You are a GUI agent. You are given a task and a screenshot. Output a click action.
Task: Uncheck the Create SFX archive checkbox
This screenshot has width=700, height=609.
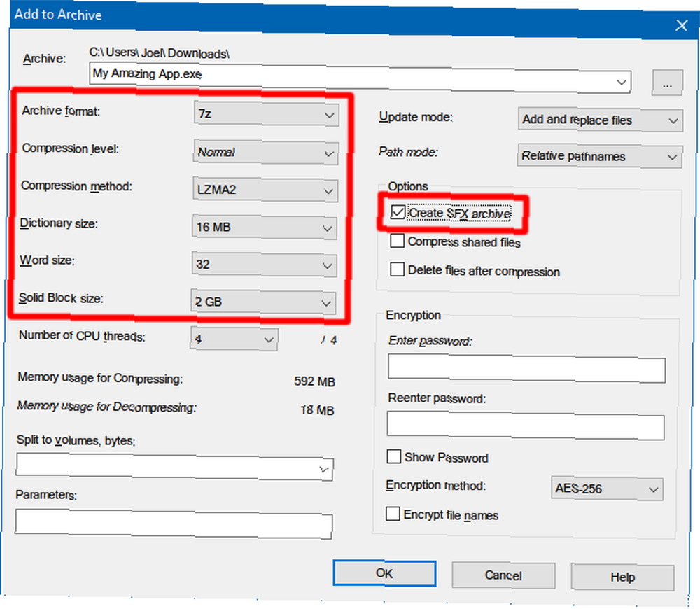click(398, 212)
